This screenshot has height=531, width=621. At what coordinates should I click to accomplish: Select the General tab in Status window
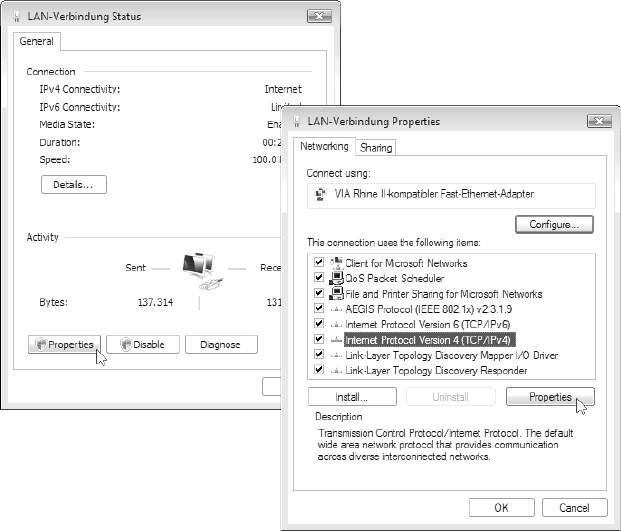pyautogui.click(x=36, y=41)
